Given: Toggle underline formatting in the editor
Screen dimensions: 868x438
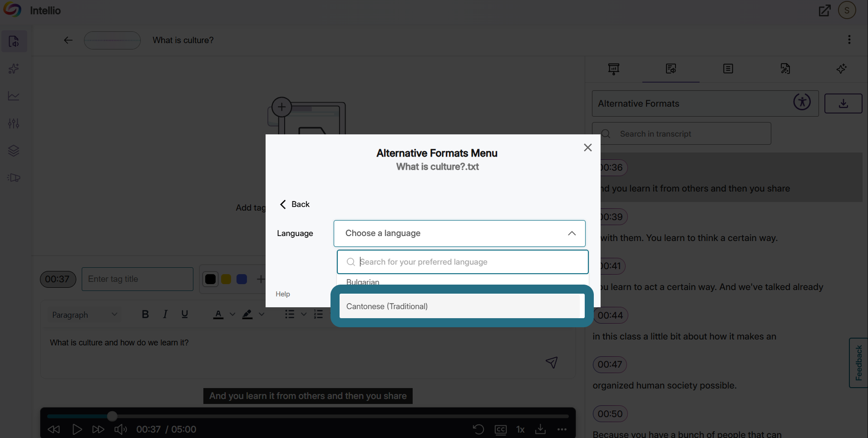Looking at the screenshot, I should 184,314.
